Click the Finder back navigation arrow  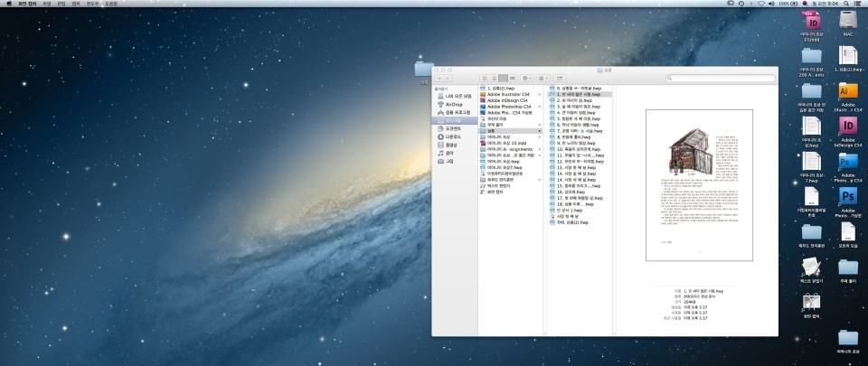pos(439,78)
